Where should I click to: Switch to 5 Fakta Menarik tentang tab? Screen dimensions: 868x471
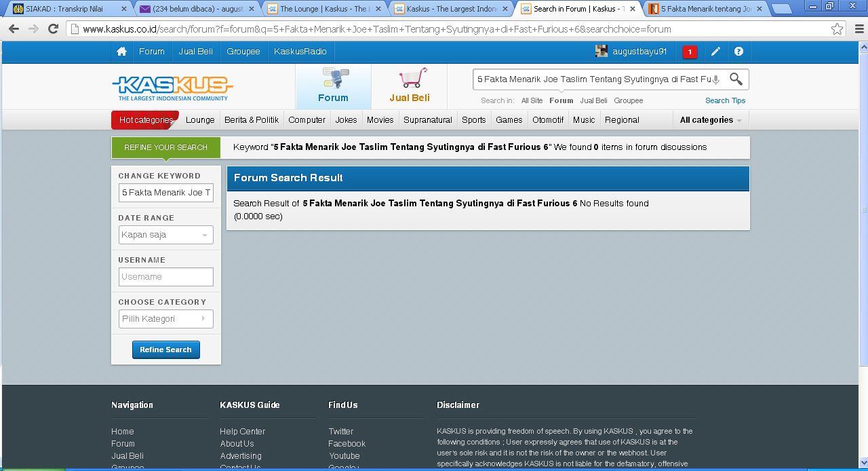(x=705, y=9)
